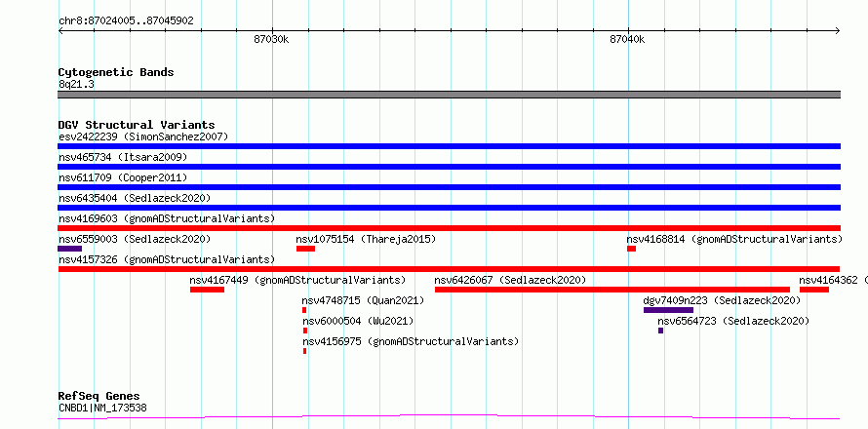
Task: Open nsv4169603 (gnomADStructuralVariants) label
Action: pos(167,218)
